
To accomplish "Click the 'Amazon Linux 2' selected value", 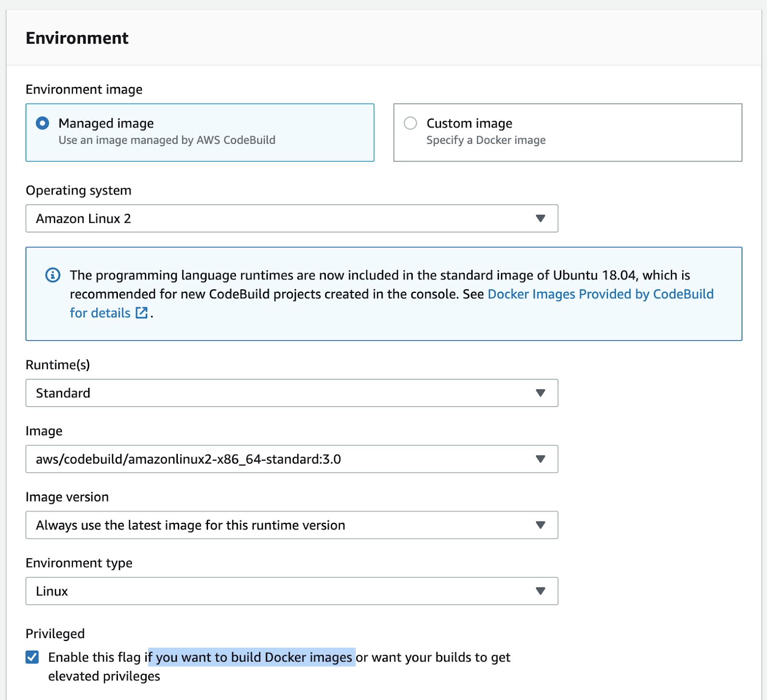I will pos(83,219).
